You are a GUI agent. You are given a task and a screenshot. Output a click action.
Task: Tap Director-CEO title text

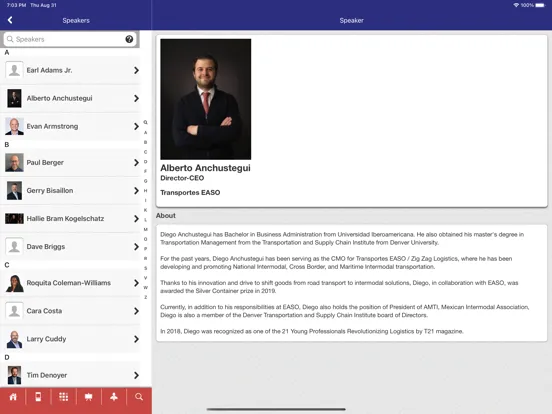[182, 178]
